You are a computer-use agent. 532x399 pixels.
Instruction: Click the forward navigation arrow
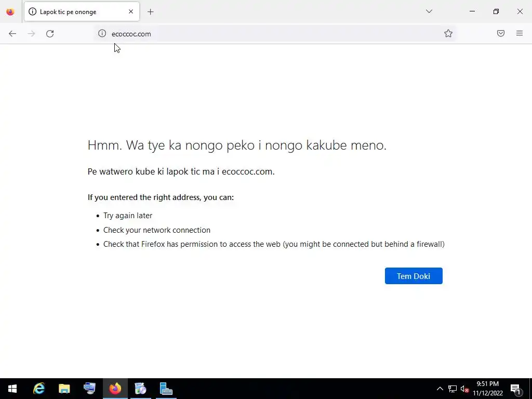pos(31,34)
